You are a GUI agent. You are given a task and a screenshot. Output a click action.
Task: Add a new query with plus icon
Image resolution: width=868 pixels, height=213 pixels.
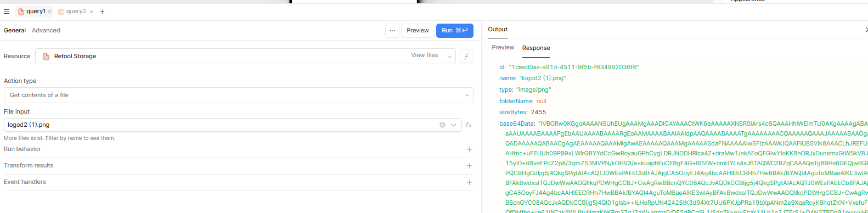(x=102, y=12)
